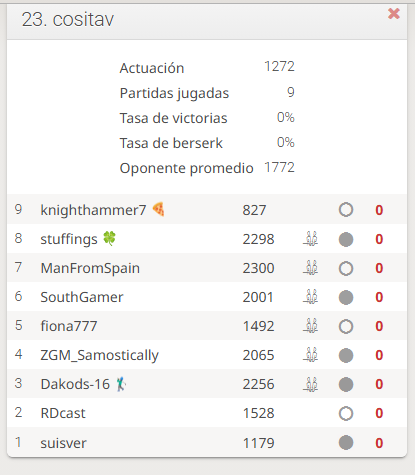Open the Dakods-16 game
The height and width of the screenshot is (475, 415).
(x=207, y=384)
